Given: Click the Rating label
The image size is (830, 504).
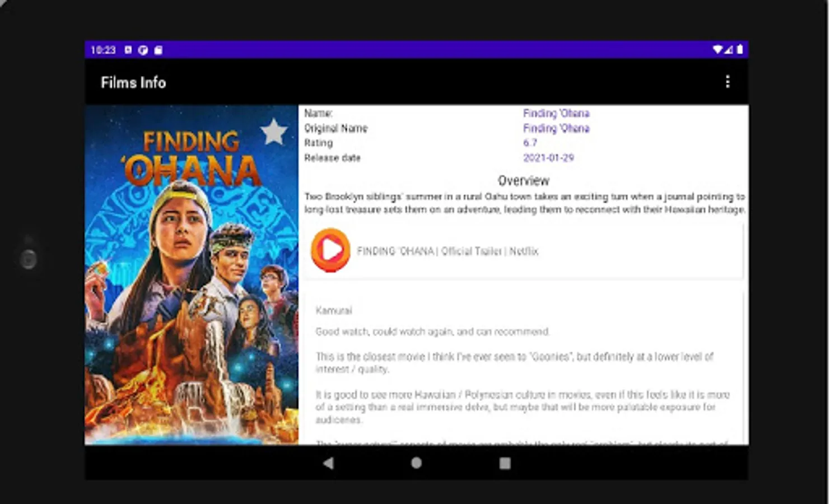Looking at the screenshot, I should tap(318, 143).
